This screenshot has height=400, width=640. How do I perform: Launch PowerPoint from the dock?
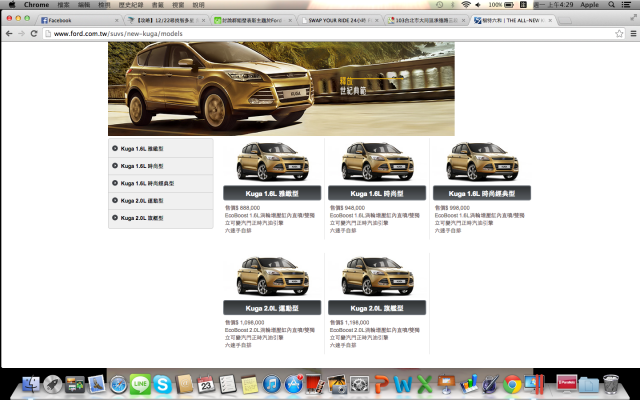click(381, 384)
